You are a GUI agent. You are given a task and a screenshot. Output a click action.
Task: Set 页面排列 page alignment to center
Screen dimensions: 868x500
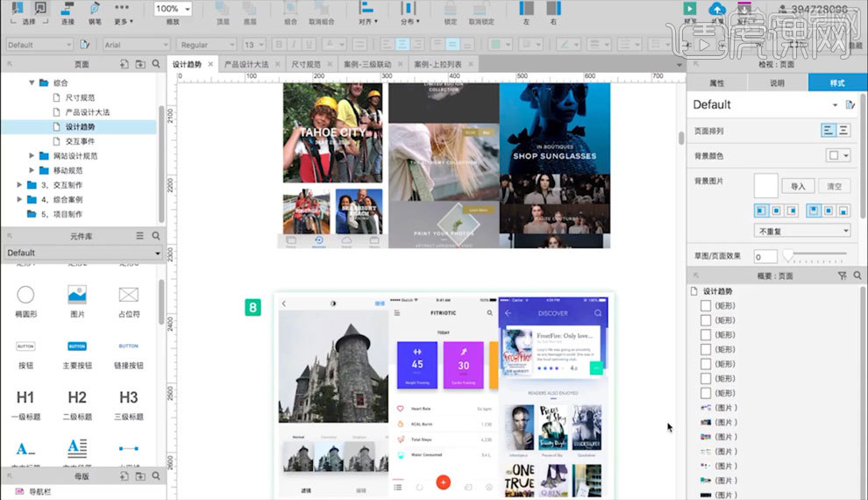(x=843, y=131)
